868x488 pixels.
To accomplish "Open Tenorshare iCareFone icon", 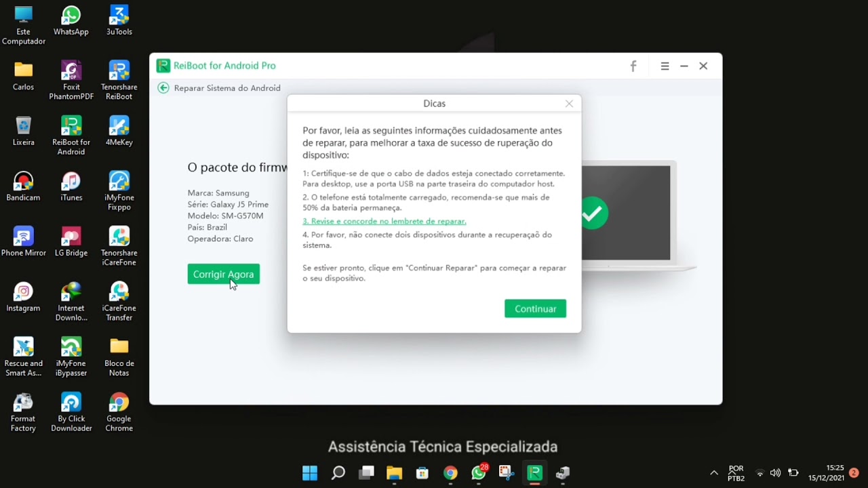I will pos(119,247).
